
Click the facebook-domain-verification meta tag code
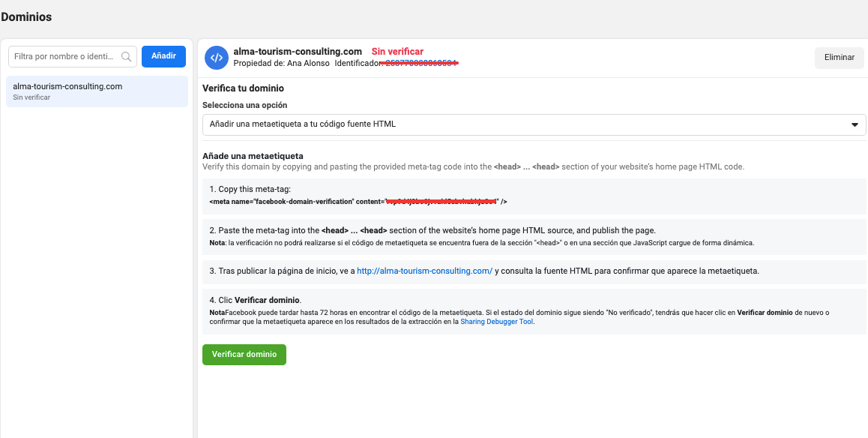pyautogui.click(x=358, y=202)
